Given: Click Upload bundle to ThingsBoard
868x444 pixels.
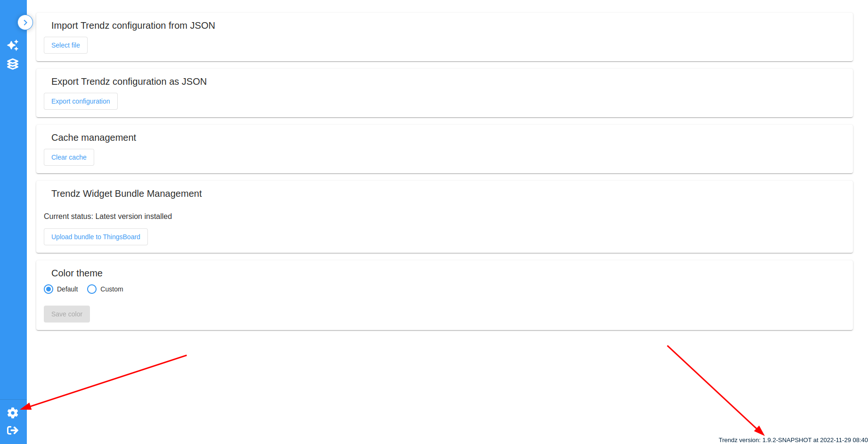Looking at the screenshot, I should tap(96, 237).
